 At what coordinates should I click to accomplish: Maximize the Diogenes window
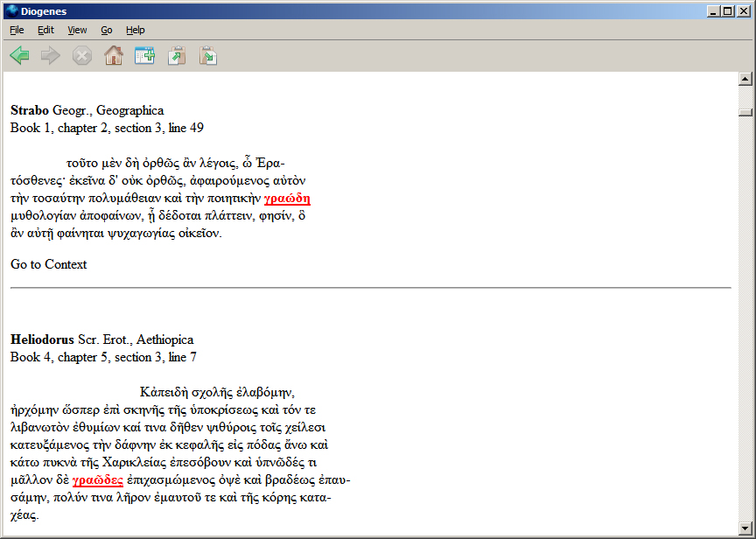tap(728, 11)
